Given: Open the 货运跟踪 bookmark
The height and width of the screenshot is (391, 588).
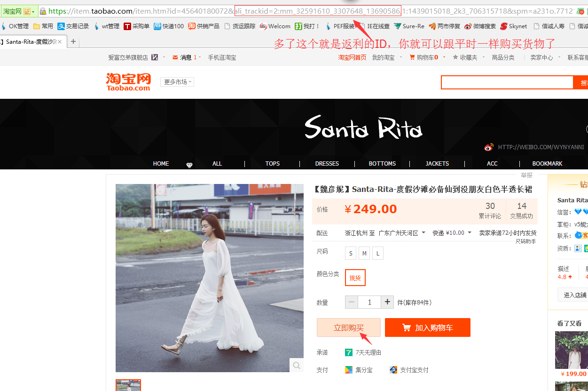Looking at the screenshot, I should (x=240, y=26).
